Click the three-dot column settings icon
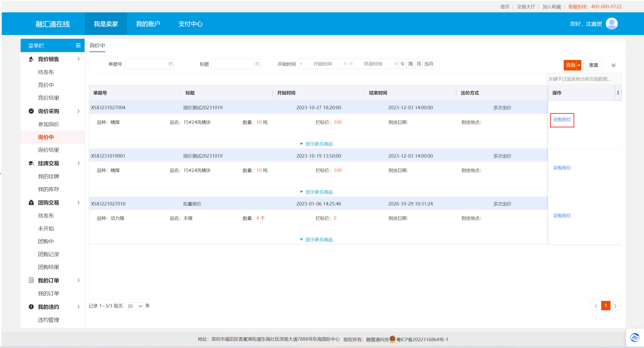This screenshot has height=348, width=644. click(618, 93)
